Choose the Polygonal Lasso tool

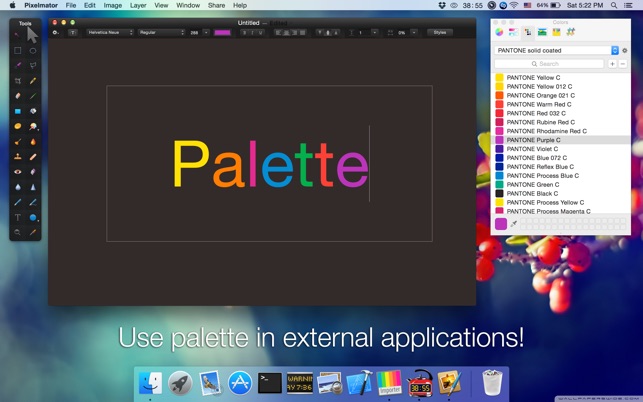33,65
